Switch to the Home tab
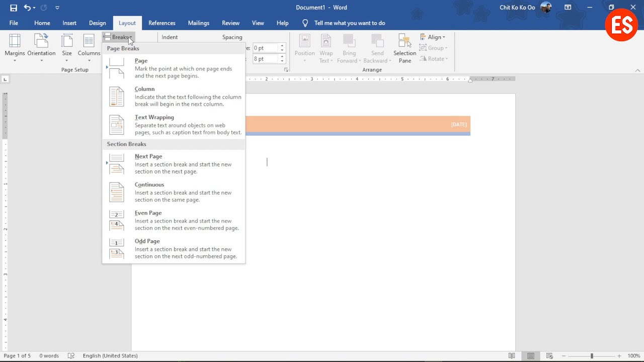 pos(42,23)
